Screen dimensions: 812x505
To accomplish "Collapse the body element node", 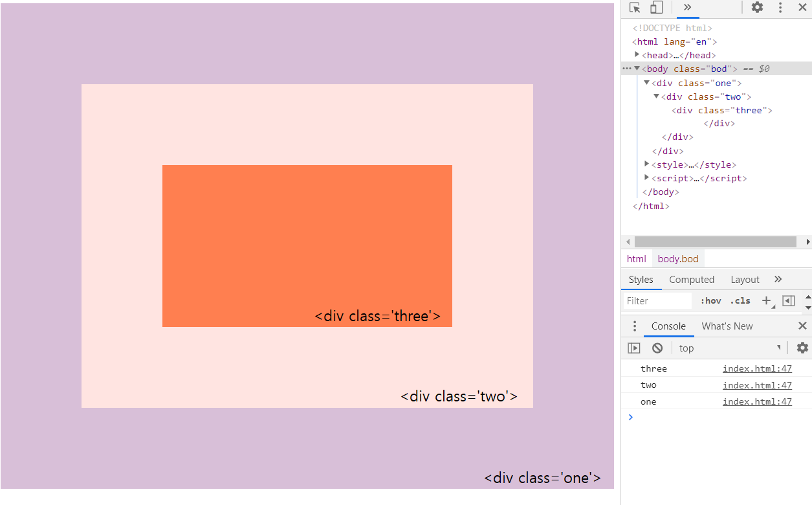I will point(637,69).
